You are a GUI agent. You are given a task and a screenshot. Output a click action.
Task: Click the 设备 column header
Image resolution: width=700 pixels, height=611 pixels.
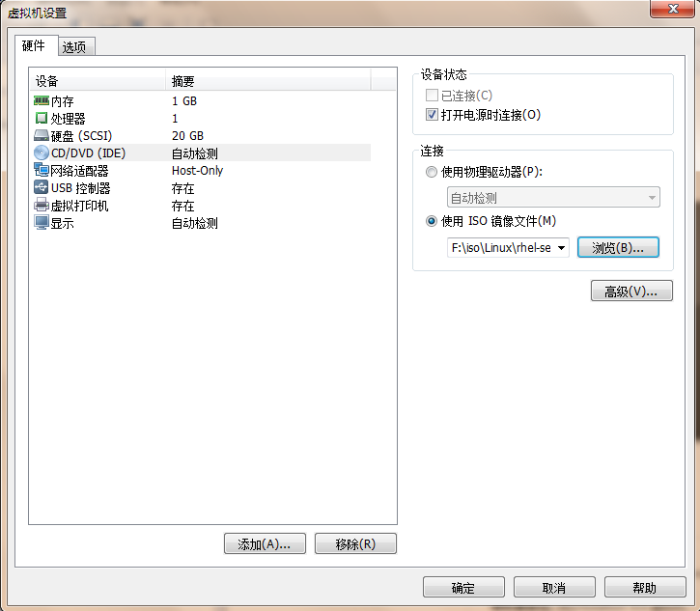pyautogui.click(x=98, y=81)
